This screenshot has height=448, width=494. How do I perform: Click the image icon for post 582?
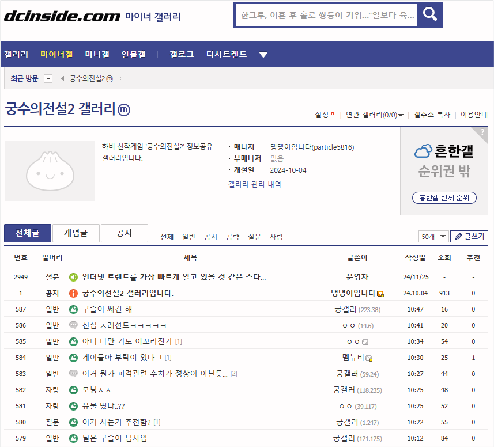(73, 390)
